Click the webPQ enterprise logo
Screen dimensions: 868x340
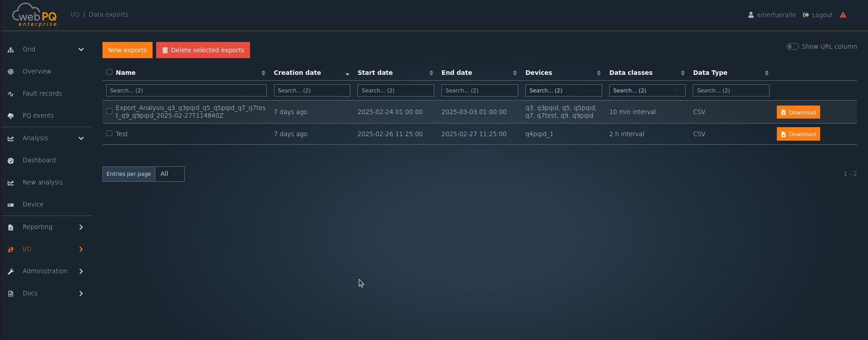pos(34,15)
